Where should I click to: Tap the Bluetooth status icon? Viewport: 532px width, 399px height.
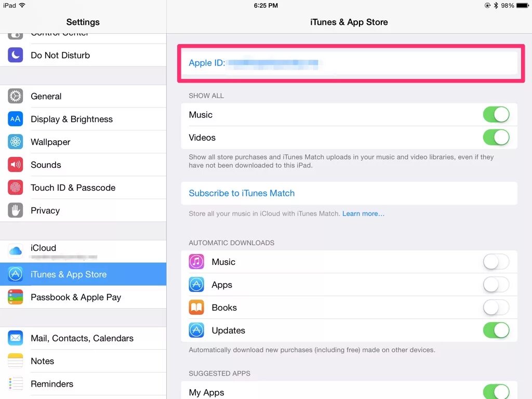coord(496,5)
